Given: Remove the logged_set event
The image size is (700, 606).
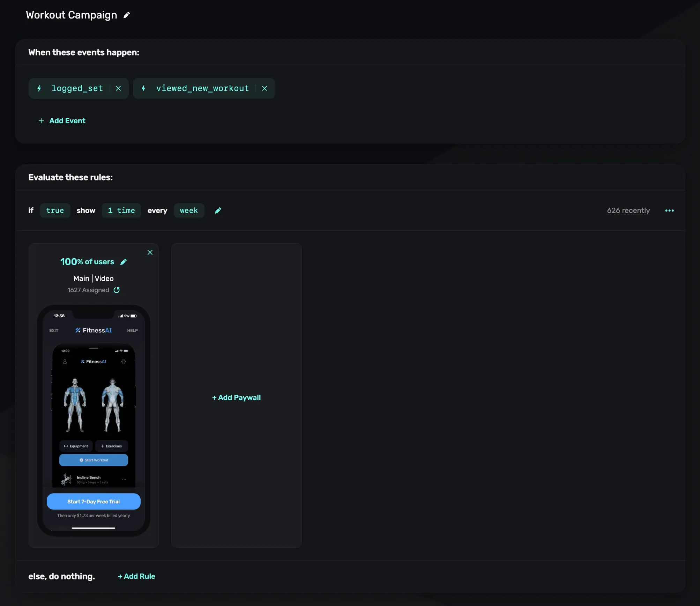Looking at the screenshot, I should [118, 88].
